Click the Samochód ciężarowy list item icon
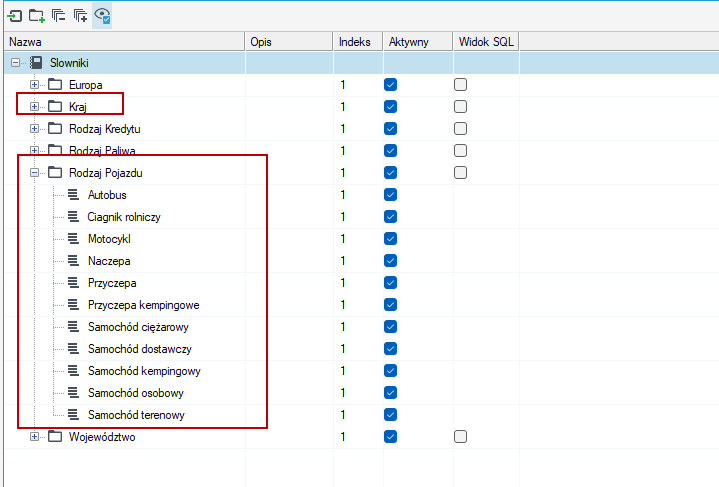This screenshot has width=719, height=487. click(73, 327)
